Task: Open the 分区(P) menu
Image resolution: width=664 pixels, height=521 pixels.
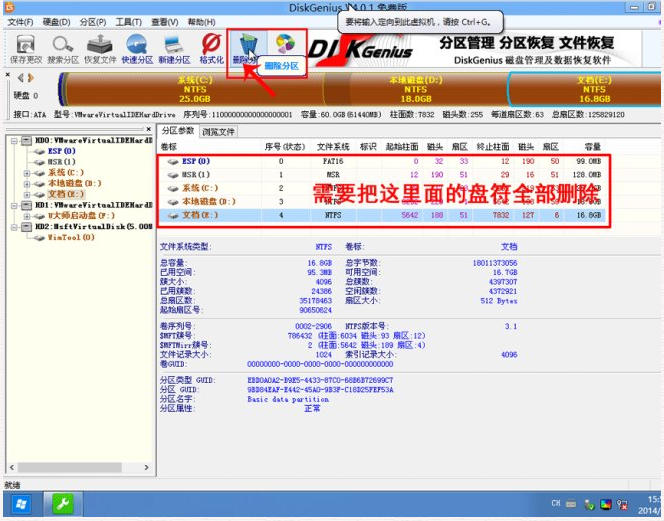Action: (93, 22)
